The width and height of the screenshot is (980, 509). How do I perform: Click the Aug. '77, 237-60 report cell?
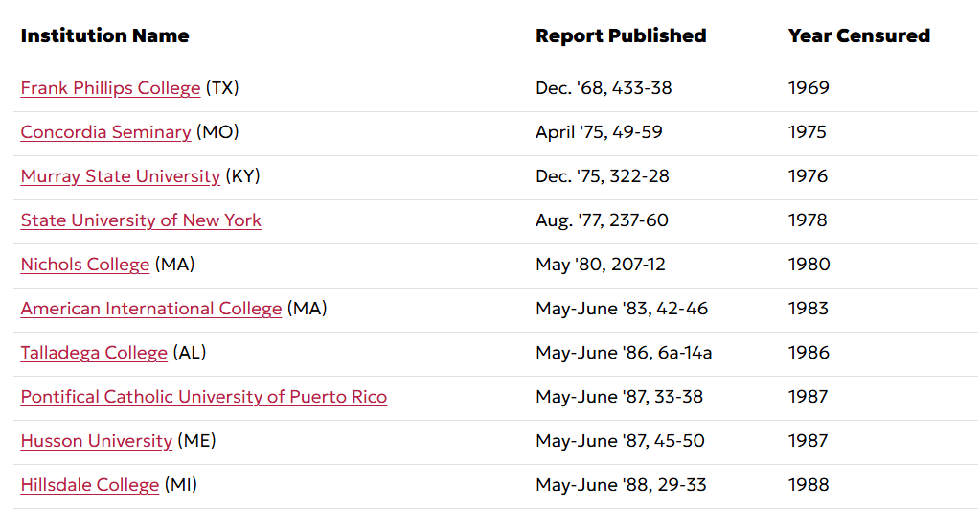[x=602, y=220]
